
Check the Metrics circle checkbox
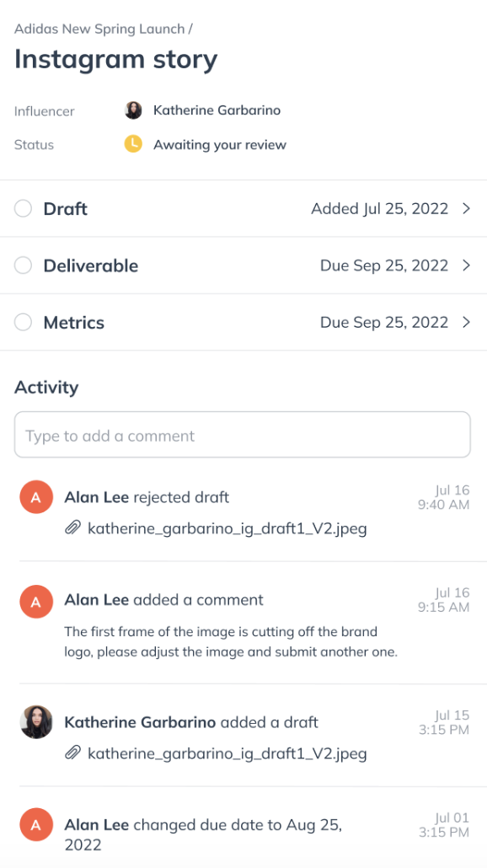pyautogui.click(x=24, y=322)
